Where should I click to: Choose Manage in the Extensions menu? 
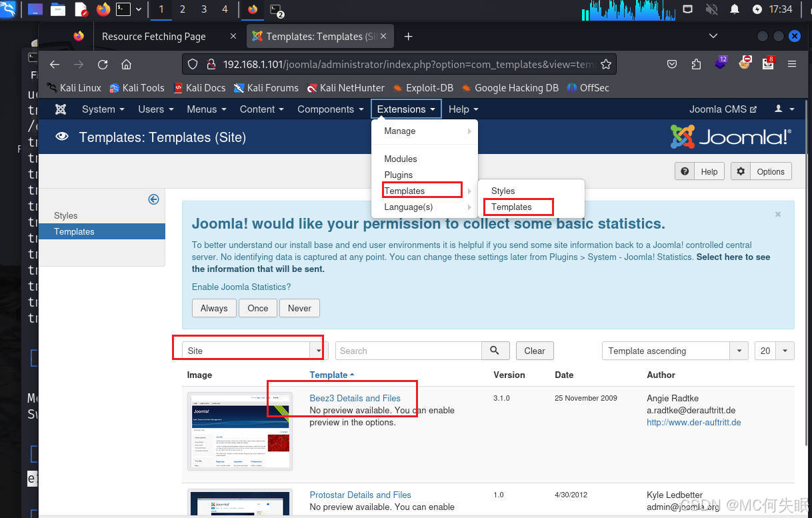tap(425, 131)
